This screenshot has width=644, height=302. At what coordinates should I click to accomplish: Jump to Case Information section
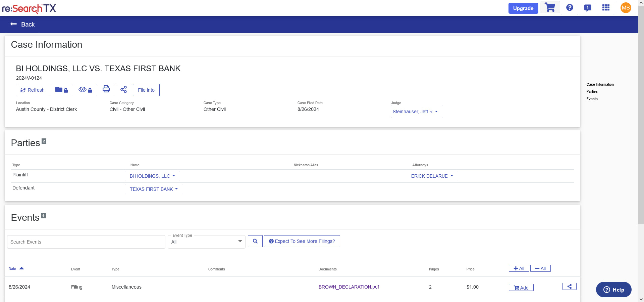click(600, 84)
